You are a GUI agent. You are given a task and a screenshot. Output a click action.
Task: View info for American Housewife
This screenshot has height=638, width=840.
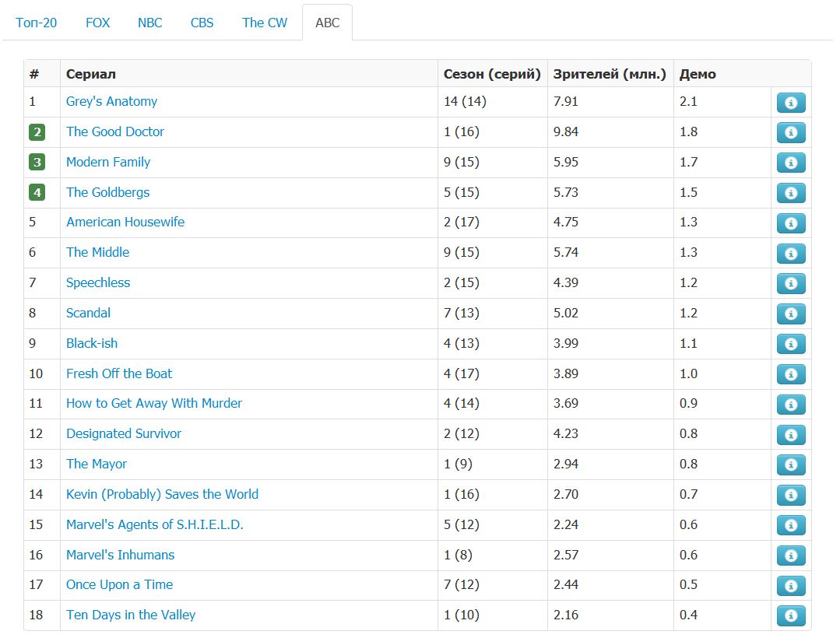coord(791,223)
